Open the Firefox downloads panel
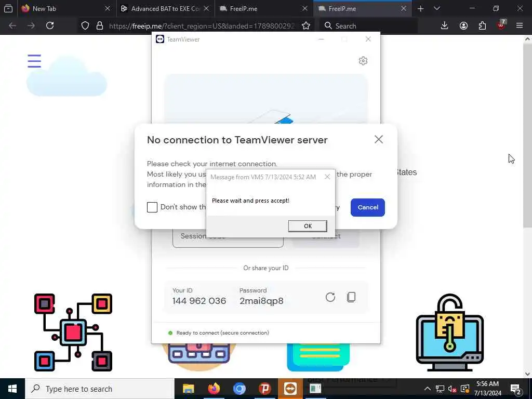This screenshot has height=399, width=532. pyautogui.click(x=444, y=25)
